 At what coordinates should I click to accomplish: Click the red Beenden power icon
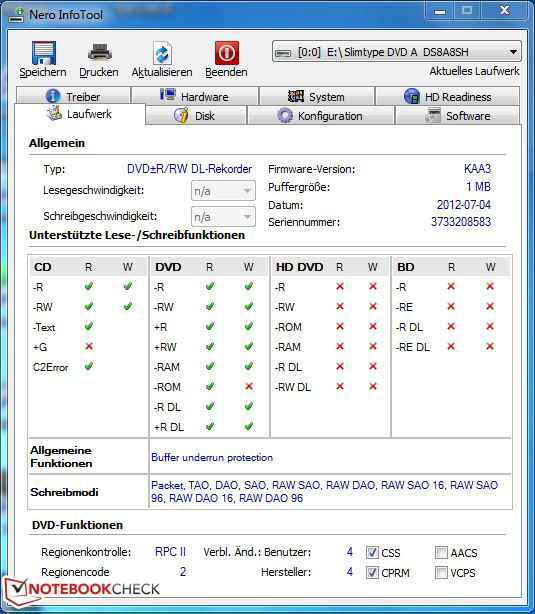point(226,53)
